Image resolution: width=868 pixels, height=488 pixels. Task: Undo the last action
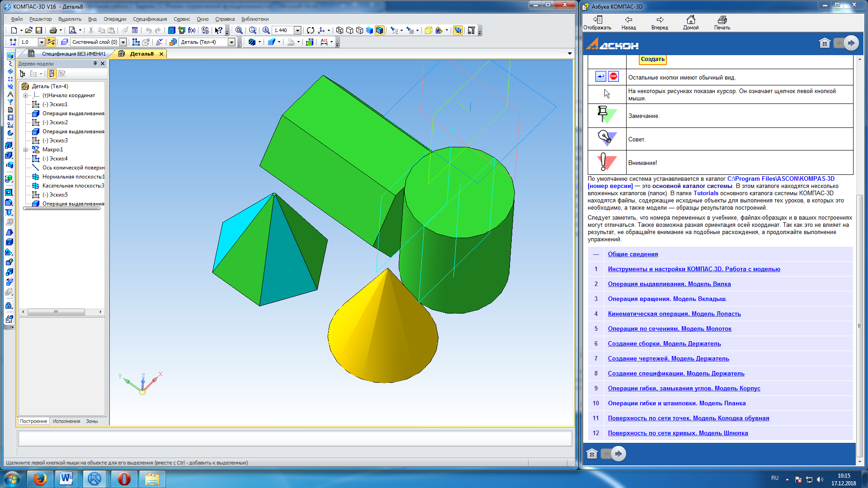(148, 30)
